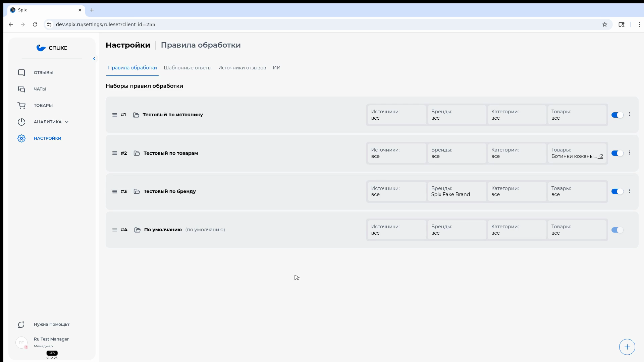This screenshot has width=644, height=362.
Task: Switch off the Тестовый по бренду toggle
Action: [617, 191]
